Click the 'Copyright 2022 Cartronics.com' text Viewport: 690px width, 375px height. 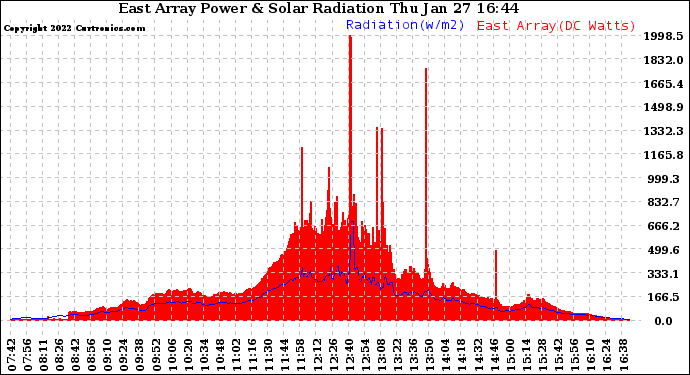coord(74,28)
